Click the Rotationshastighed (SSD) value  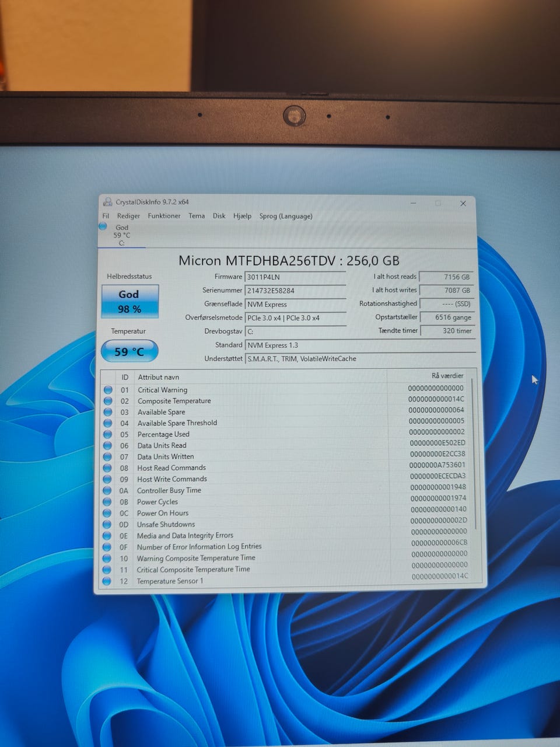(446, 303)
